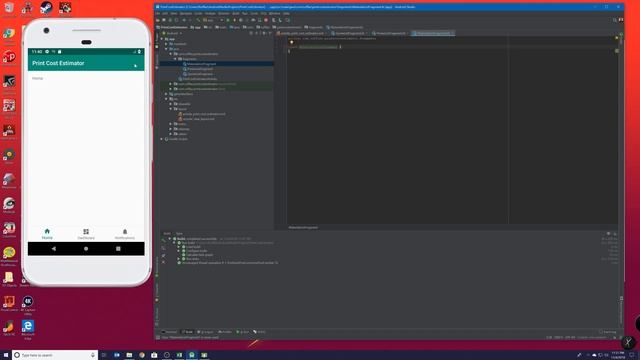
Task: Open the app run configuration dropdown
Action: 213,20
